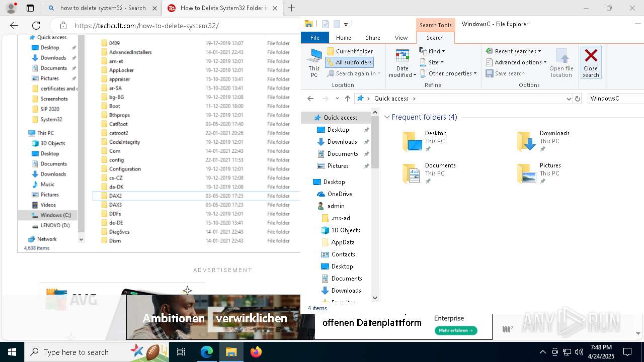Open Recent searches dropdown
This screenshot has height=362, width=644.
point(513,51)
